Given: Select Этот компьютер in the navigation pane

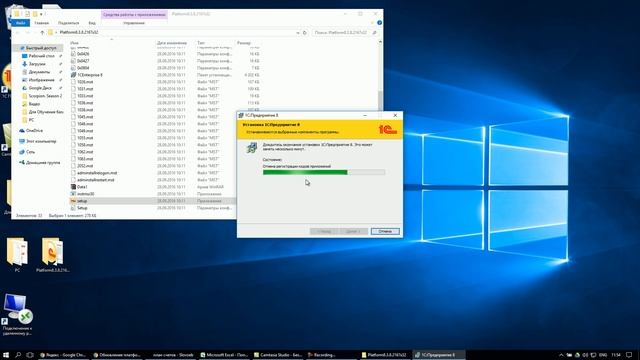Looking at the screenshot, I should click(x=41, y=141).
